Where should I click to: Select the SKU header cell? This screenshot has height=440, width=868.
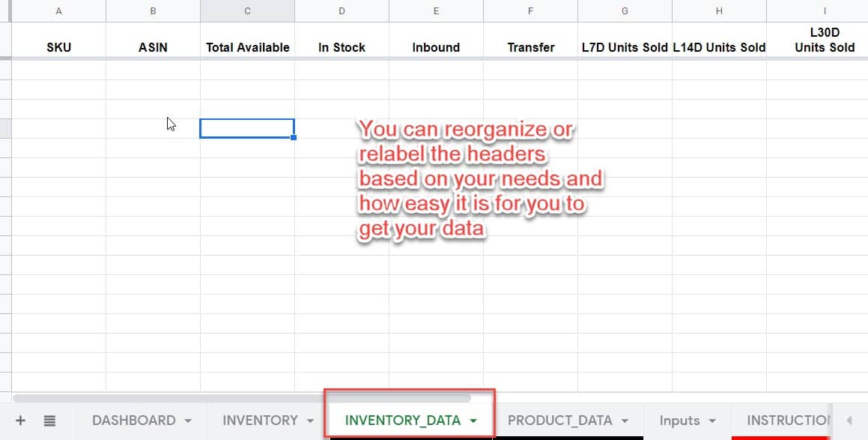coord(58,47)
